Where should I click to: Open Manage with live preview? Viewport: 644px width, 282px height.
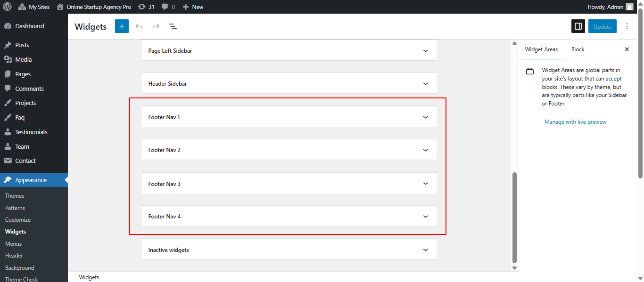click(575, 121)
